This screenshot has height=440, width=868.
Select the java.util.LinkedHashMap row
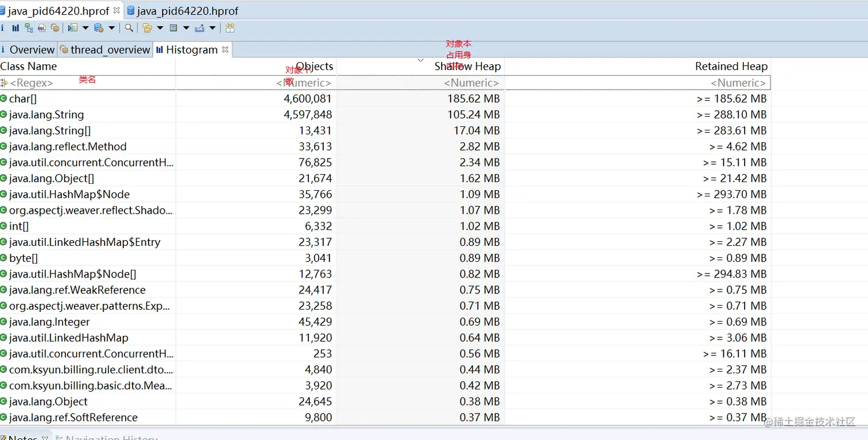[x=385, y=338]
